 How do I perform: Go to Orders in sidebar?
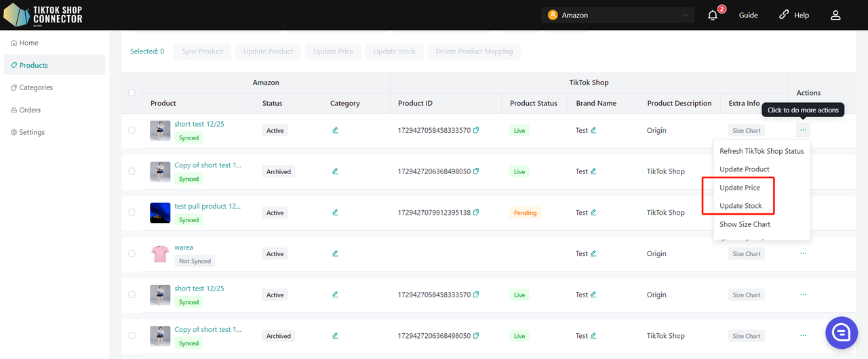point(30,110)
